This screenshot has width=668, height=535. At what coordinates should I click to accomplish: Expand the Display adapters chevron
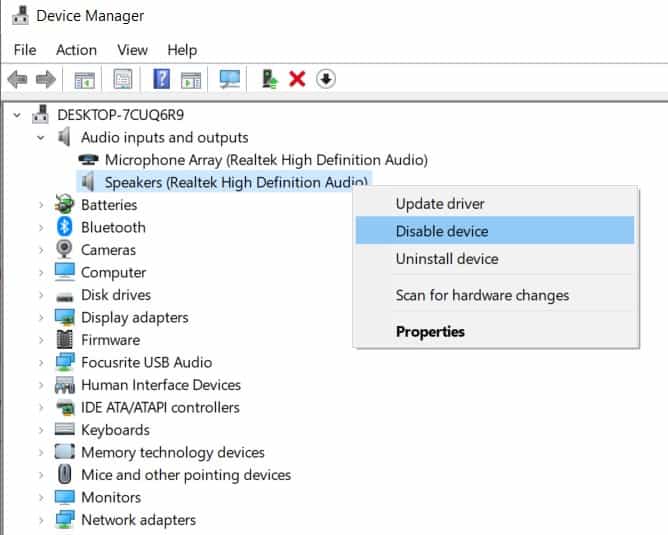(41, 317)
